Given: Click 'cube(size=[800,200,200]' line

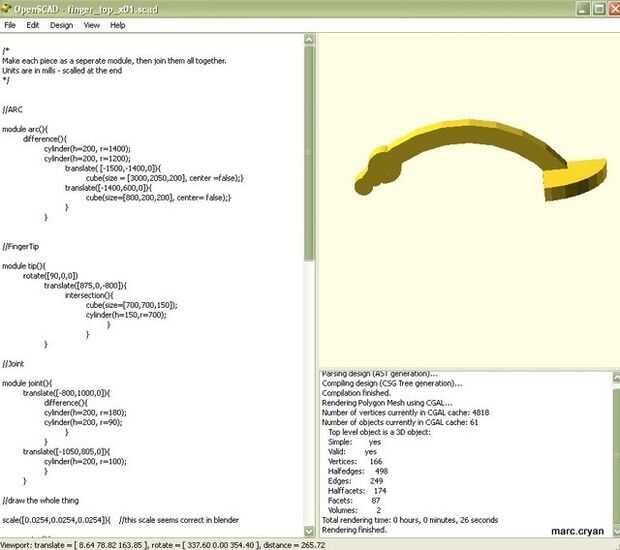Looking at the screenshot, I should [x=159, y=198].
